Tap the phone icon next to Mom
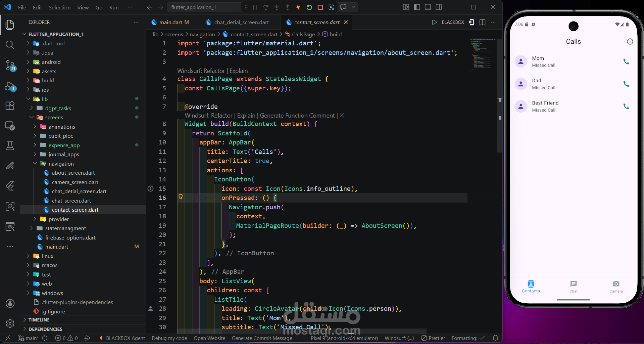This screenshot has height=344, width=644. point(626,61)
